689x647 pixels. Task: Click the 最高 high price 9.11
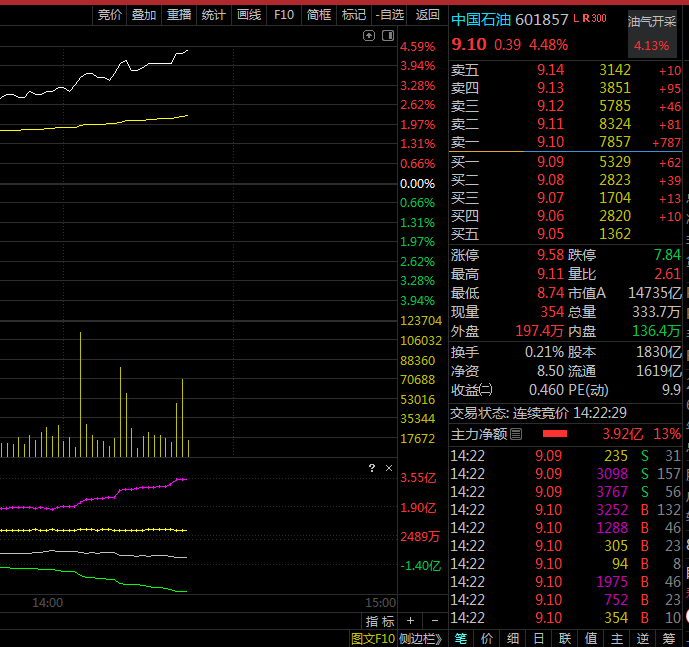551,274
